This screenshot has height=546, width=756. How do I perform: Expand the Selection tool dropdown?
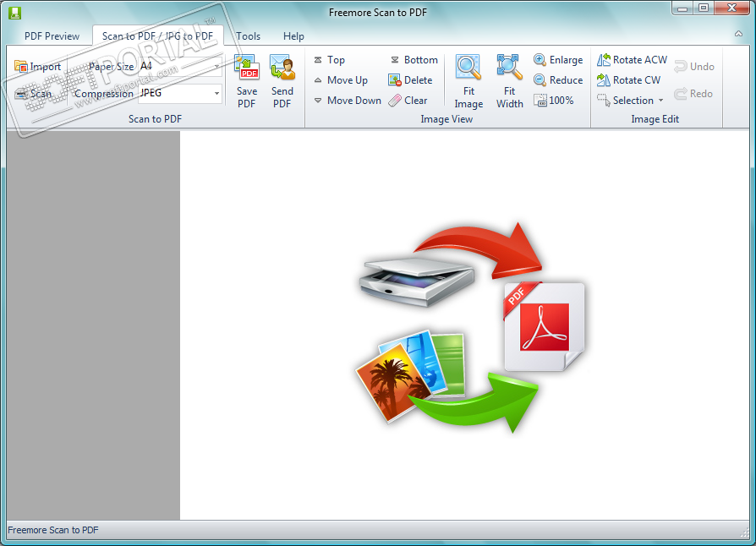click(660, 101)
